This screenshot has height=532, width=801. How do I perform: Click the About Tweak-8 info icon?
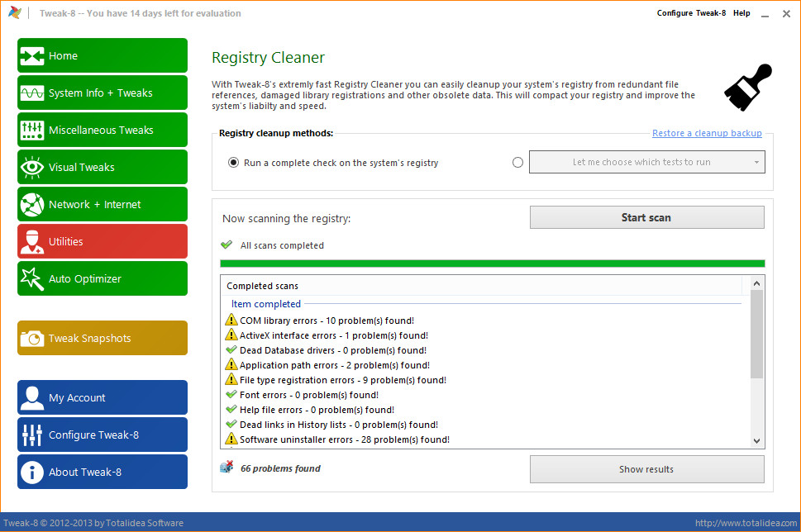pyautogui.click(x=32, y=473)
